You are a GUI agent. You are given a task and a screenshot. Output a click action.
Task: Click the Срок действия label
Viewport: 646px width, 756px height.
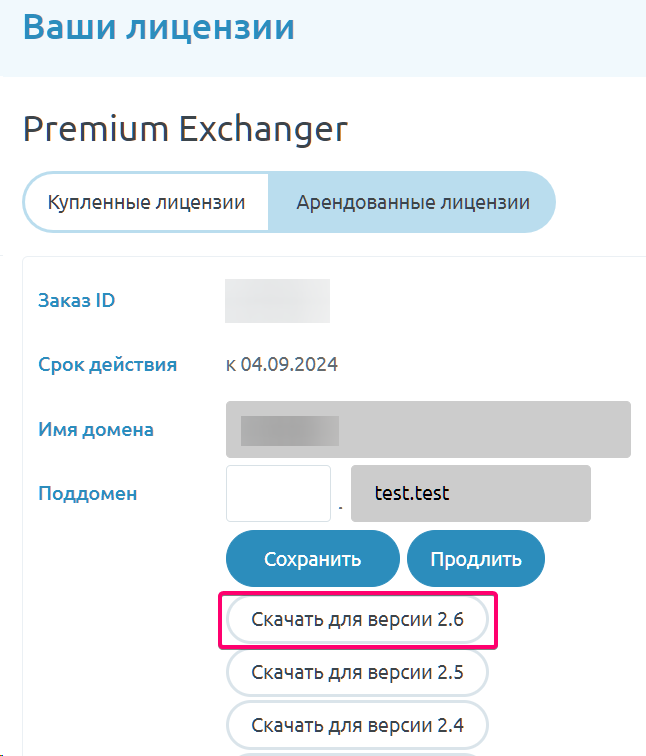[x=107, y=365]
